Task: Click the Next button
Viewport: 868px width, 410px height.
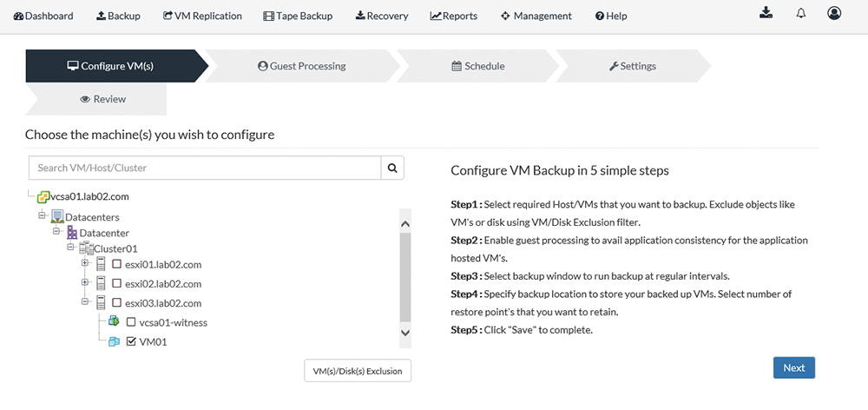Action: pos(794,368)
